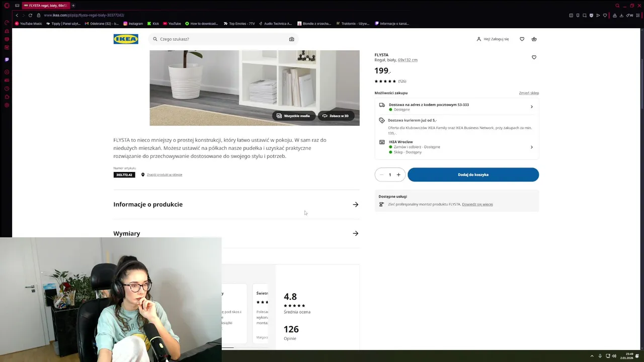Click volume icon in system tray
This screenshot has width=644, height=362.
point(614,356)
